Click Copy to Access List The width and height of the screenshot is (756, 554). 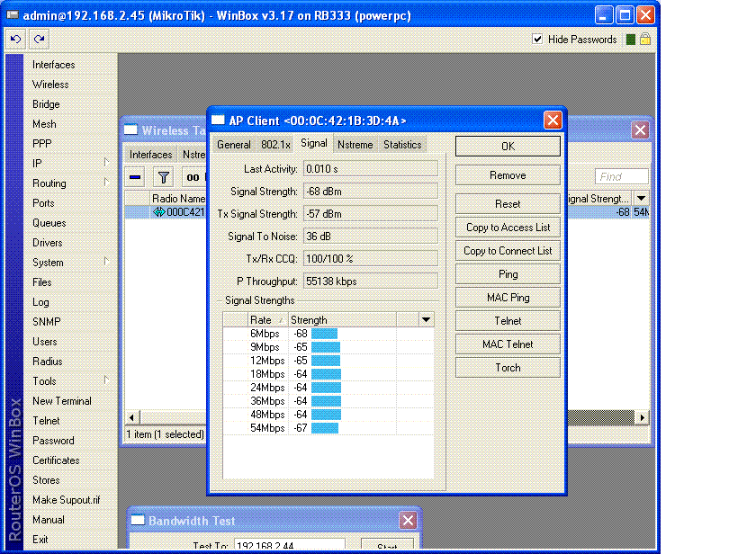click(x=508, y=228)
